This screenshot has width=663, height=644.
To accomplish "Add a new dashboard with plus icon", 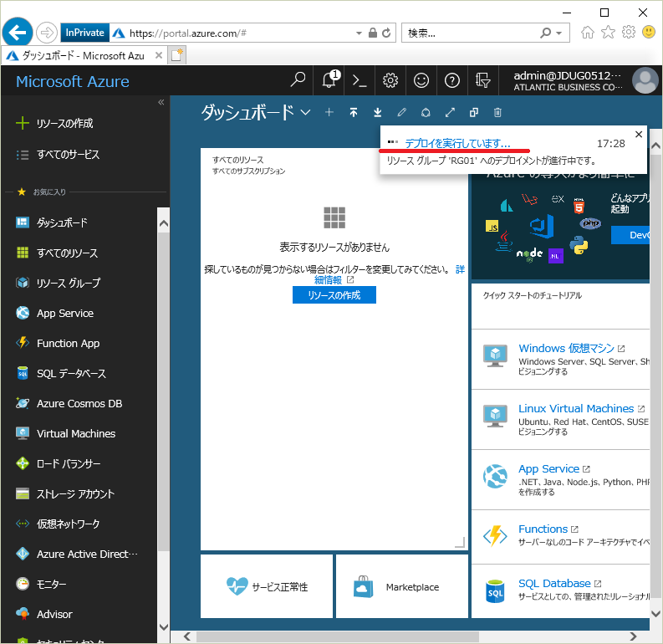I will point(329,112).
